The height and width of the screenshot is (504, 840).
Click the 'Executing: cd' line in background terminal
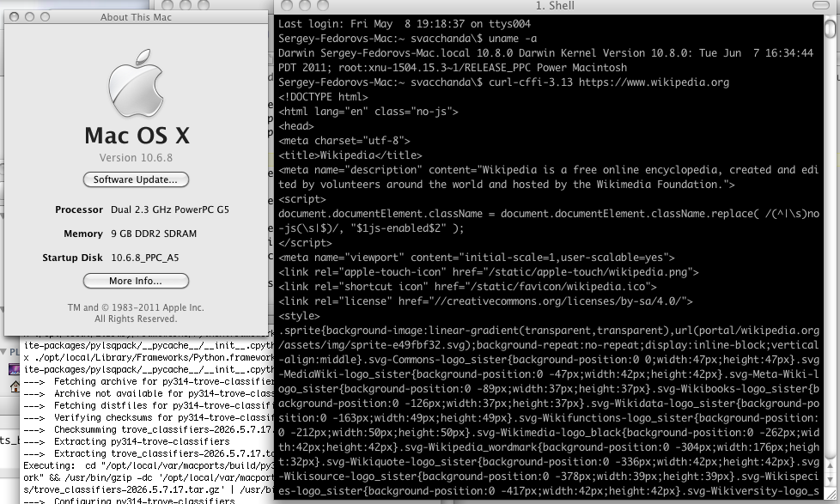tap(149, 465)
